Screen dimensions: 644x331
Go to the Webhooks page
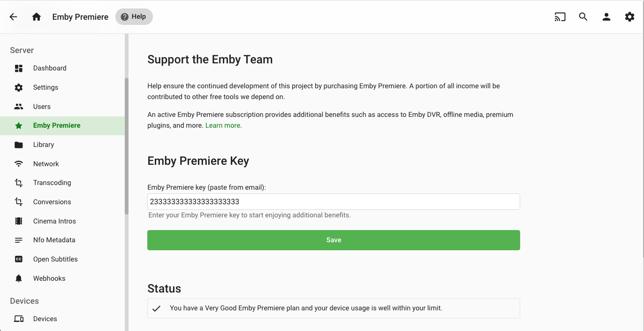tap(62, 278)
